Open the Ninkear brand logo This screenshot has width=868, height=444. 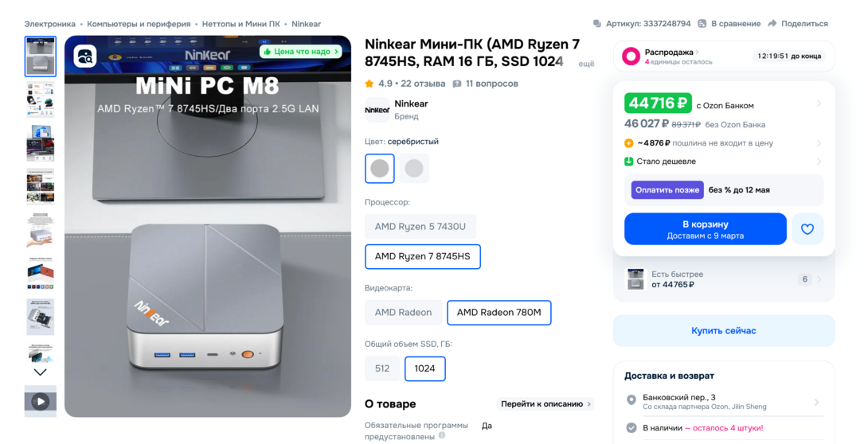377,110
